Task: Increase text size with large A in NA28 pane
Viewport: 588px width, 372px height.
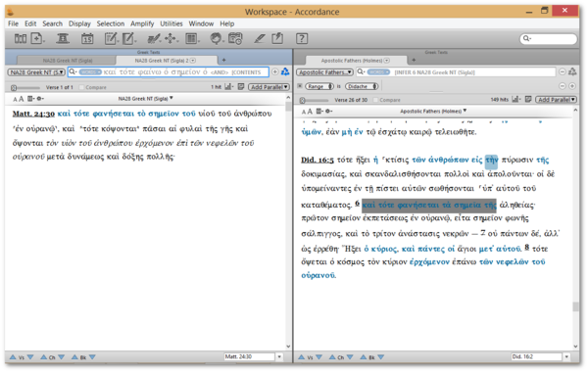Action: [x=22, y=99]
